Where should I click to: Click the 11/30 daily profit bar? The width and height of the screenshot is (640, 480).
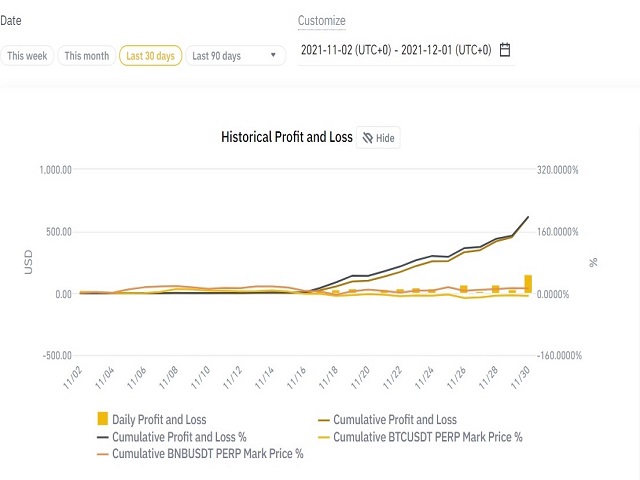[x=528, y=284]
